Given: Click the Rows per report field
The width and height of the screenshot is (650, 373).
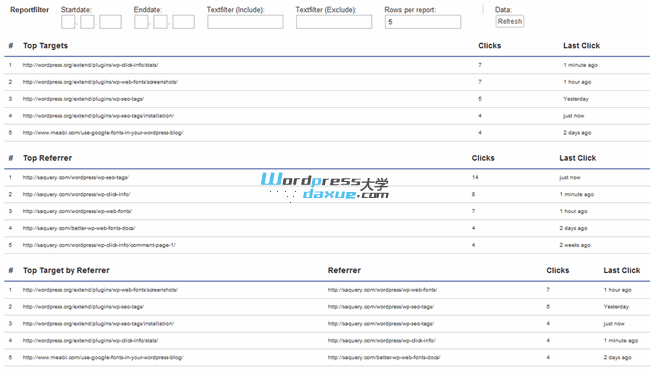Looking at the screenshot, I should pos(422,22).
